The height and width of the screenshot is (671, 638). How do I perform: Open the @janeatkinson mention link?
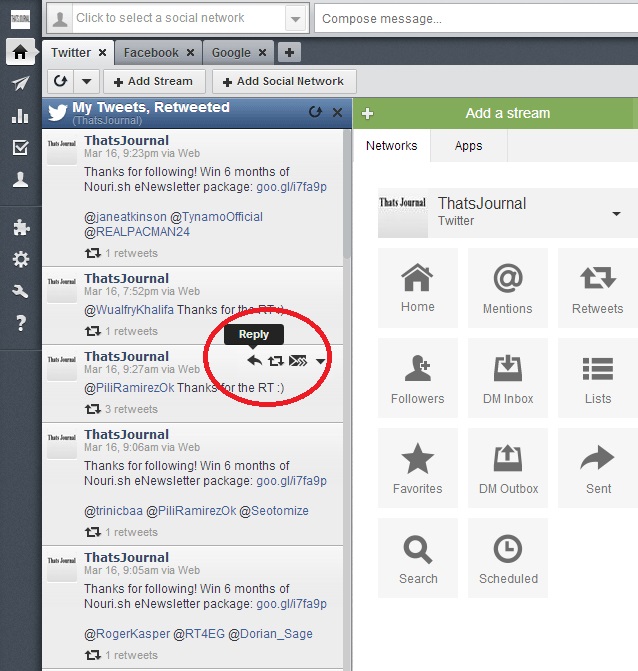125,217
